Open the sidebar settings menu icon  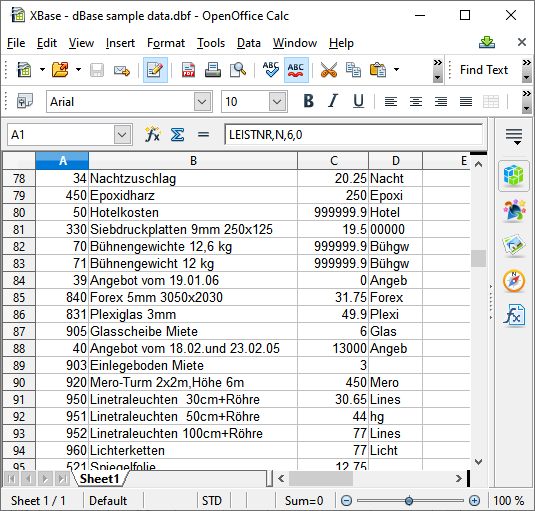point(514,136)
